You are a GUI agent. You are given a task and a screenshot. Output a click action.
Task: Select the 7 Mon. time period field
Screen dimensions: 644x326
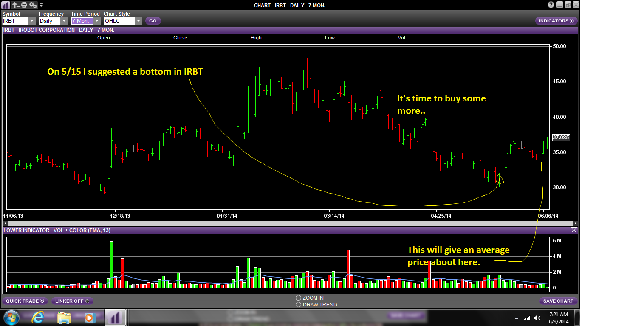[x=82, y=21]
